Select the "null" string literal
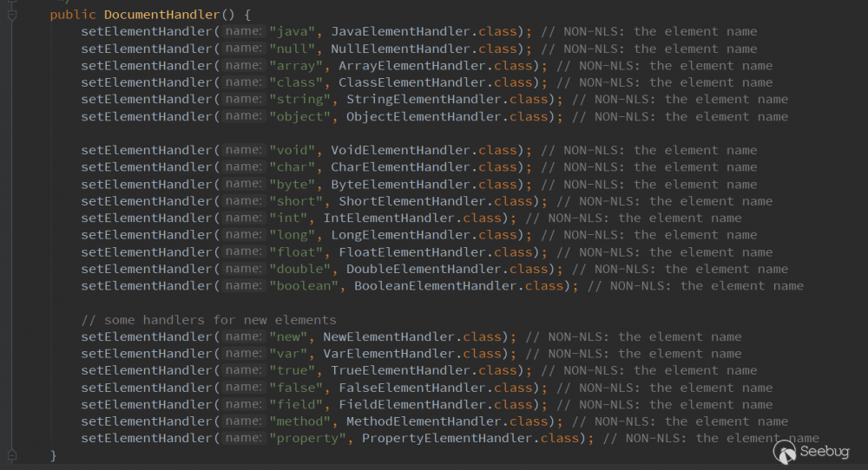 tap(292, 49)
